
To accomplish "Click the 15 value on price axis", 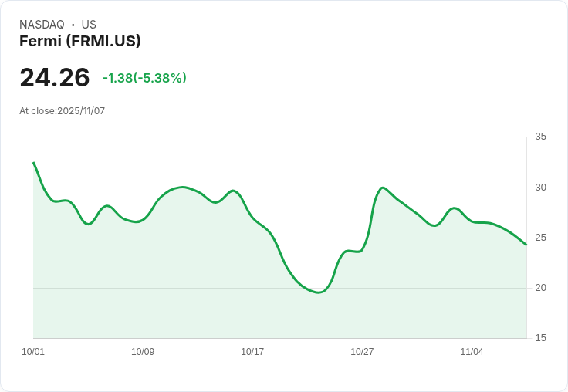I will pyautogui.click(x=540, y=338).
